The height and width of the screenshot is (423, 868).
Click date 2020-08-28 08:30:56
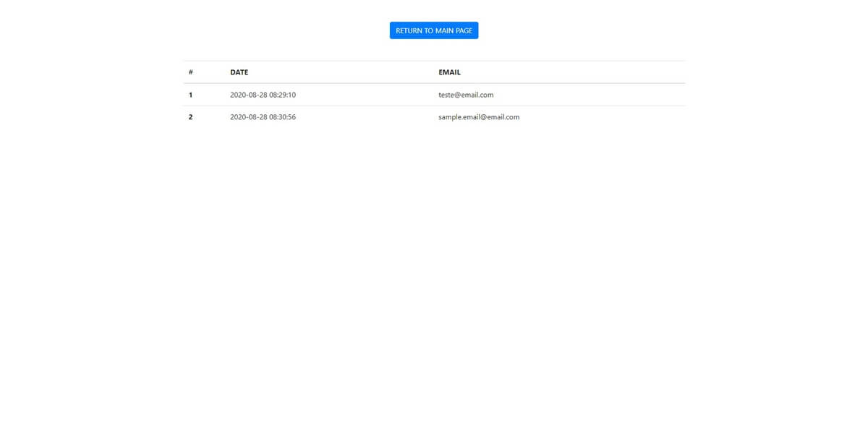coord(263,117)
